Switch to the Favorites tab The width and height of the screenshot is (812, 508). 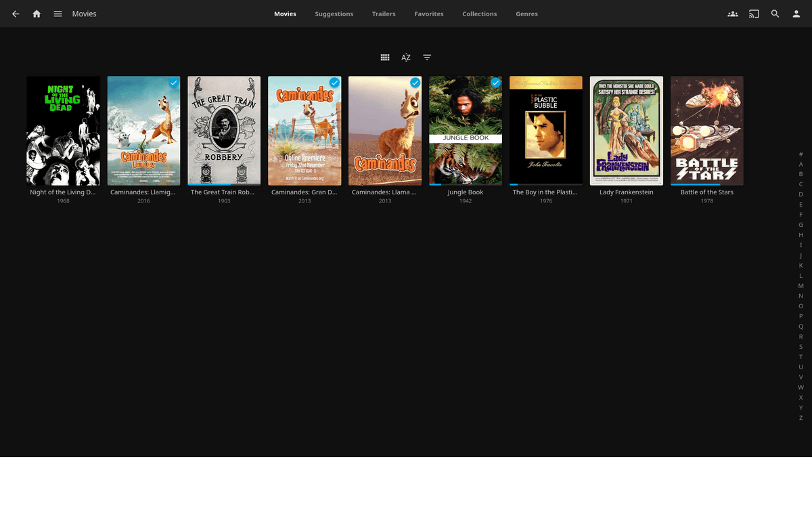tap(429, 14)
